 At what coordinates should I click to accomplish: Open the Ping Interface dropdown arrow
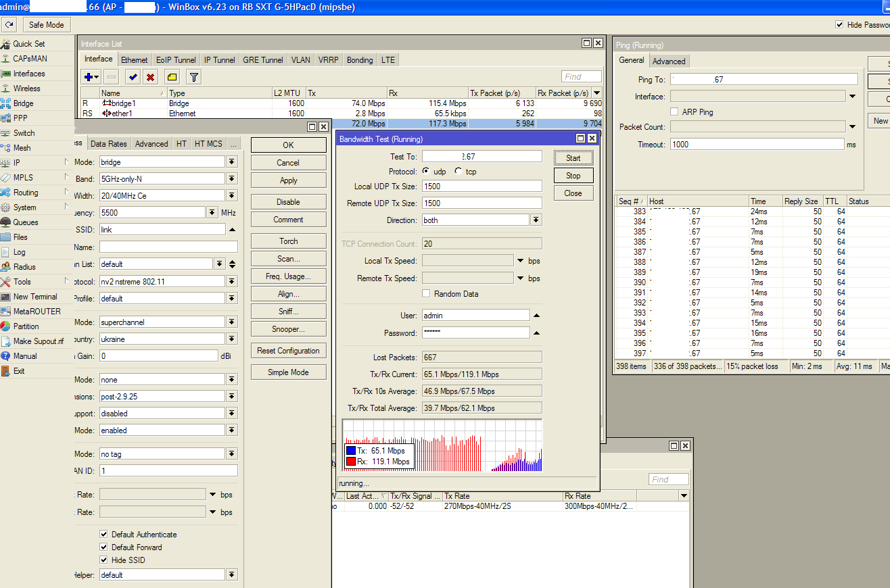point(853,97)
